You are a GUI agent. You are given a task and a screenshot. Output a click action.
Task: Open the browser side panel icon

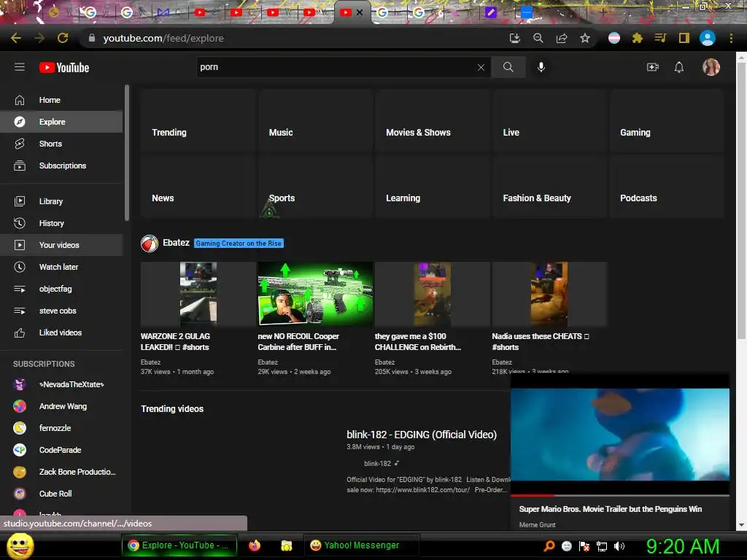[x=684, y=38]
